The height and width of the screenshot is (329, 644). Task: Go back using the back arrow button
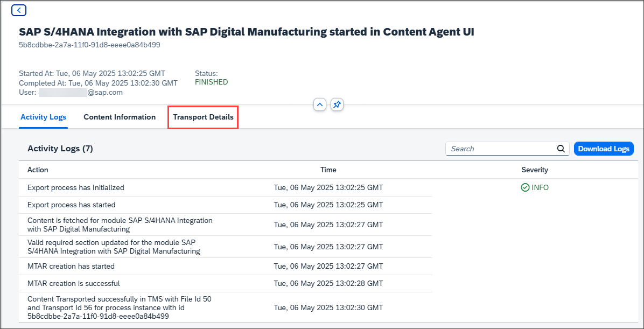point(19,10)
